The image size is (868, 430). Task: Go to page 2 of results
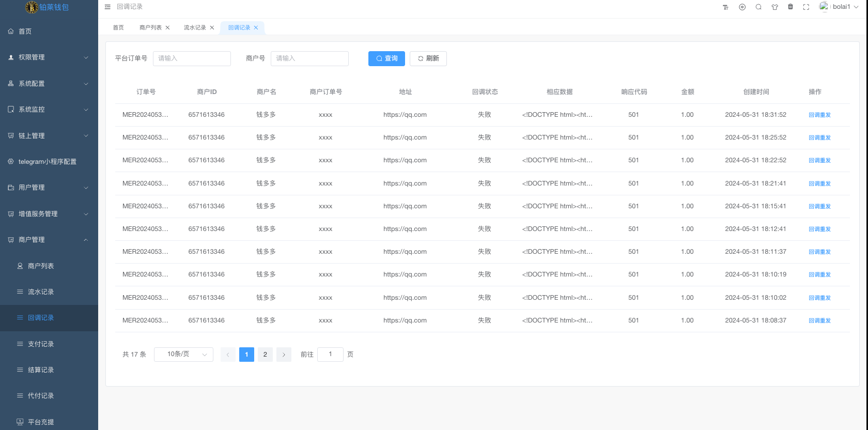tap(265, 355)
